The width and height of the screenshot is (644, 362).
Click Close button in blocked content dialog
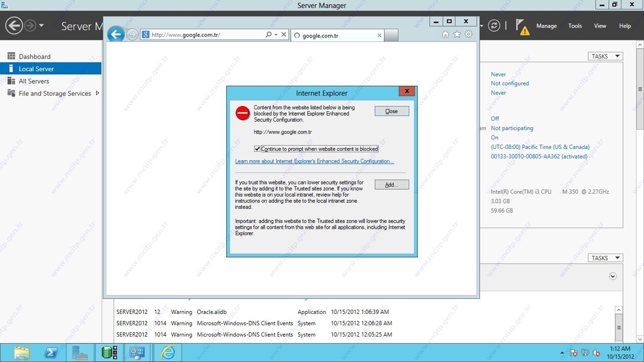click(x=392, y=111)
